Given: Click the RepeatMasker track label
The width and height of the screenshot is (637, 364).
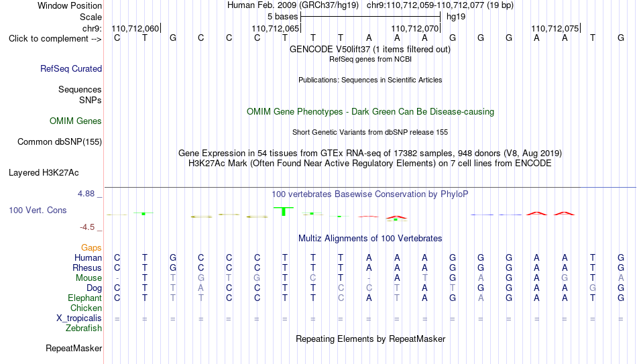Looking at the screenshot, I should [x=74, y=348].
